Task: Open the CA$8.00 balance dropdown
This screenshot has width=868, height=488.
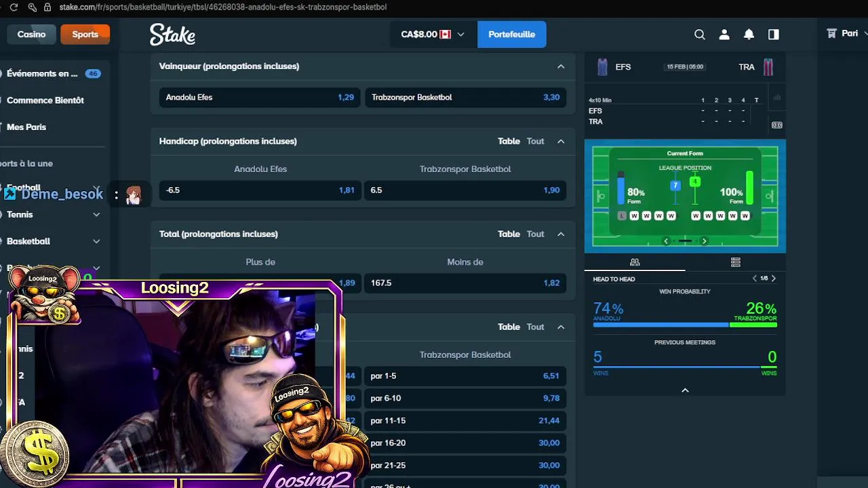Action: tap(432, 35)
